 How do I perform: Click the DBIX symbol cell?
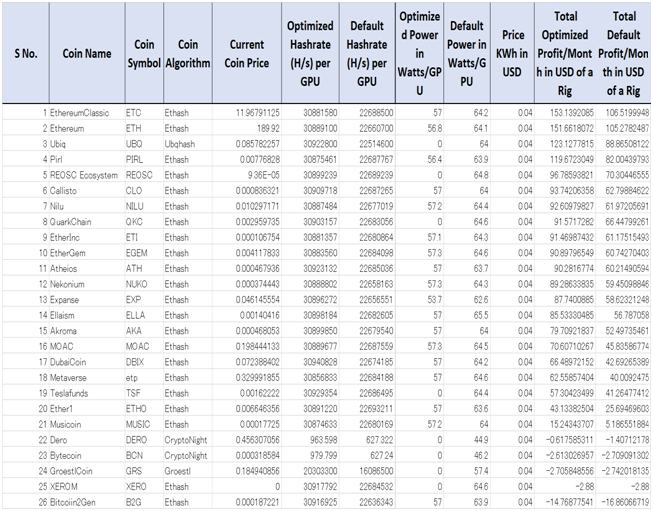pos(144,362)
